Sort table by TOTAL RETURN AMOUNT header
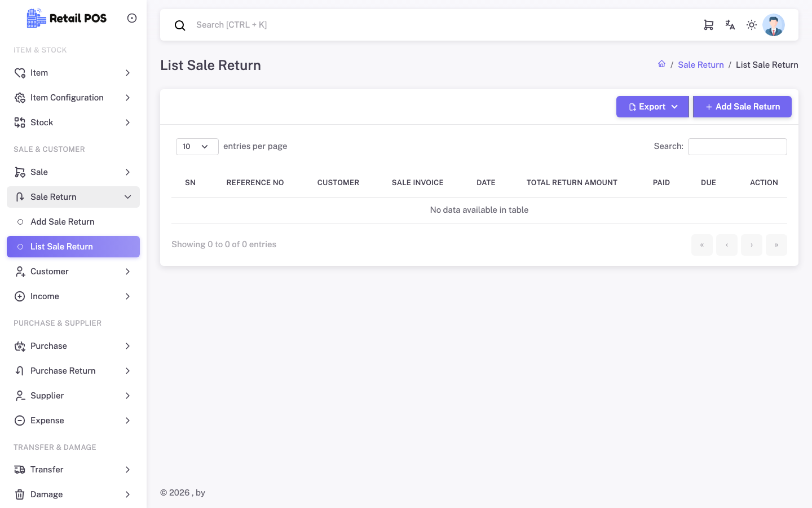 (572, 183)
